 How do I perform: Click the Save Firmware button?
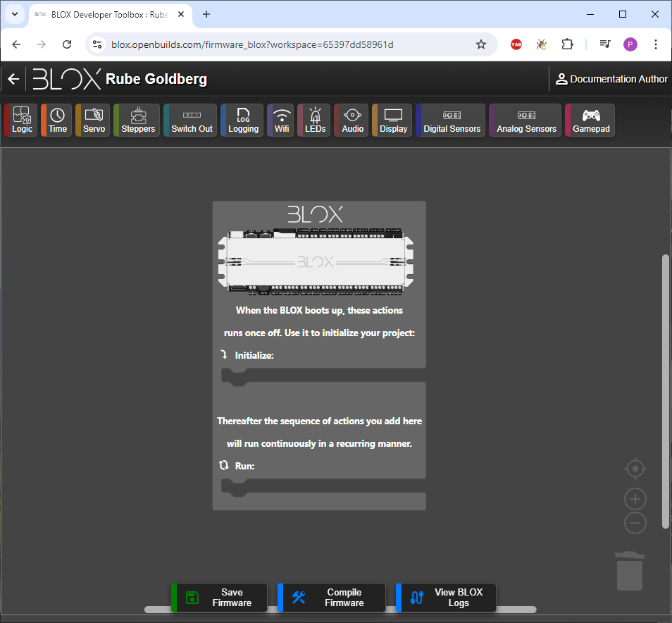pyautogui.click(x=220, y=598)
